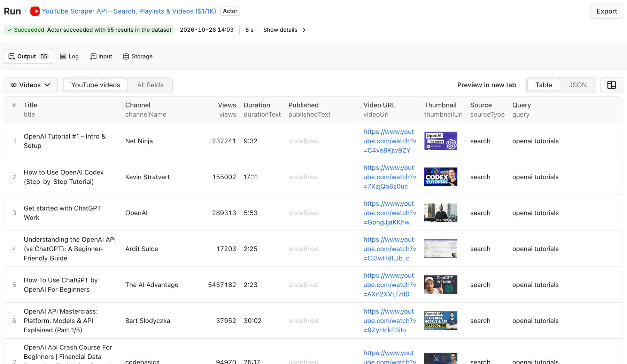Open the Videos view dropdown
The height and width of the screenshot is (364, 627).
[x=31, y=85]
